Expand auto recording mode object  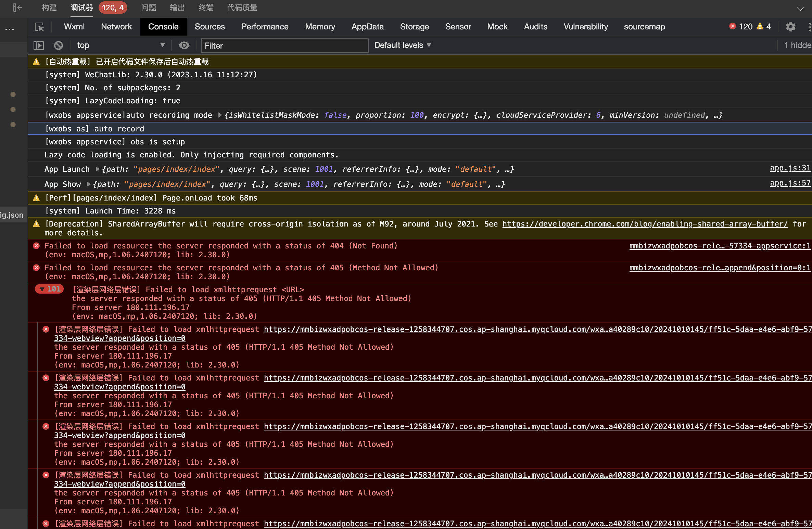coord(220,115)
